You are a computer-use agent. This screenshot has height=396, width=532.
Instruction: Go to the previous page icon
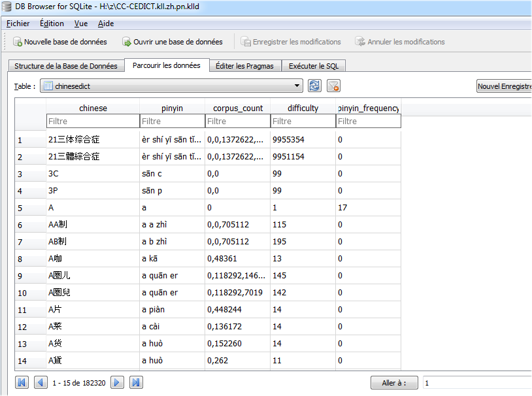(41, 383)
